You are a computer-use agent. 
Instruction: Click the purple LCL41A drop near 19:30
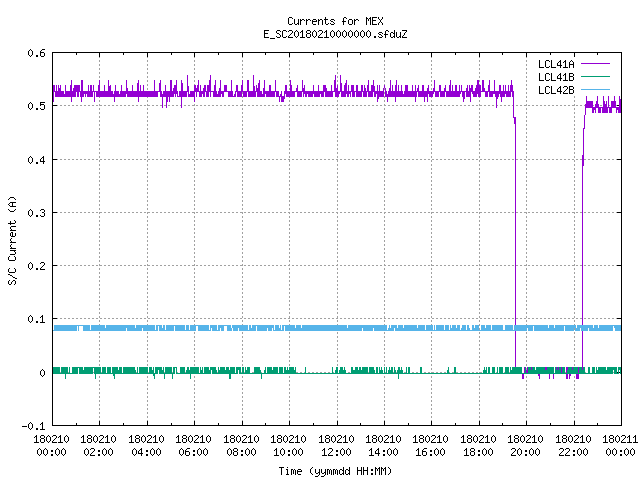tap(515, 245)
